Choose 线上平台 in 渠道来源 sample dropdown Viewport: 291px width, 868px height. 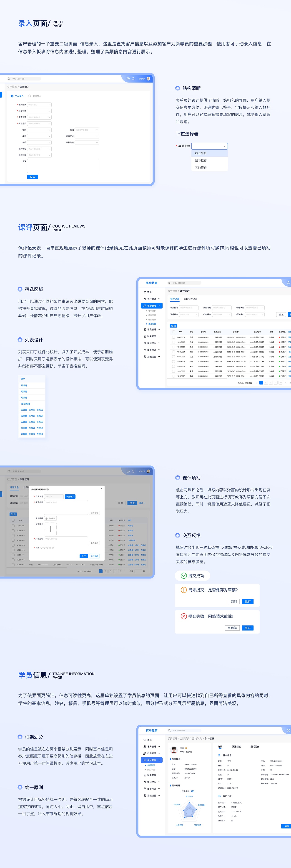[209, 153]
